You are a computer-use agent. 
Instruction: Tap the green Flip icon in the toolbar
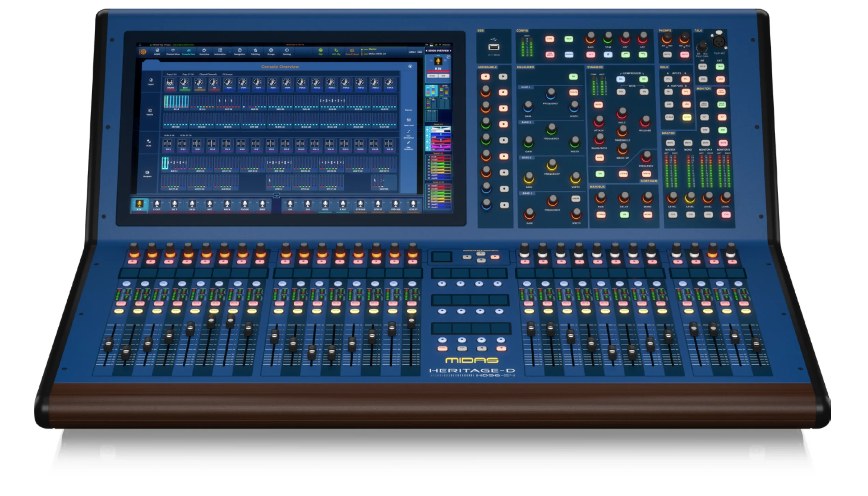pos(321,52)
